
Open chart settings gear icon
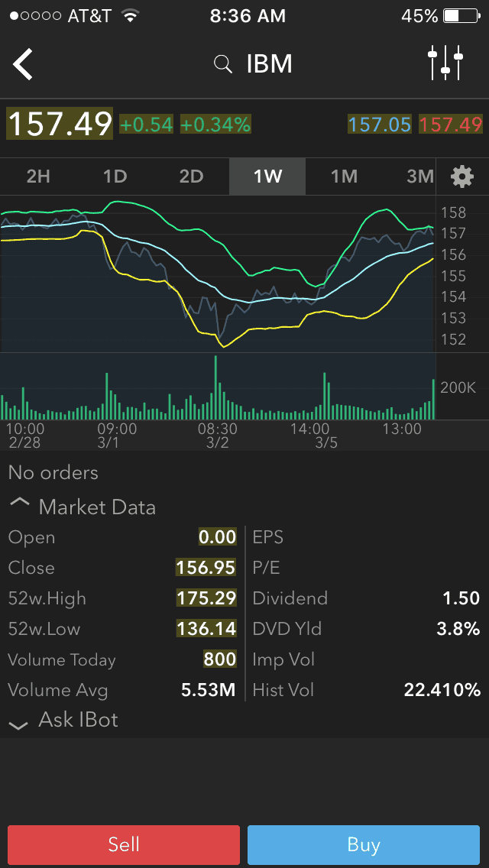462,177
